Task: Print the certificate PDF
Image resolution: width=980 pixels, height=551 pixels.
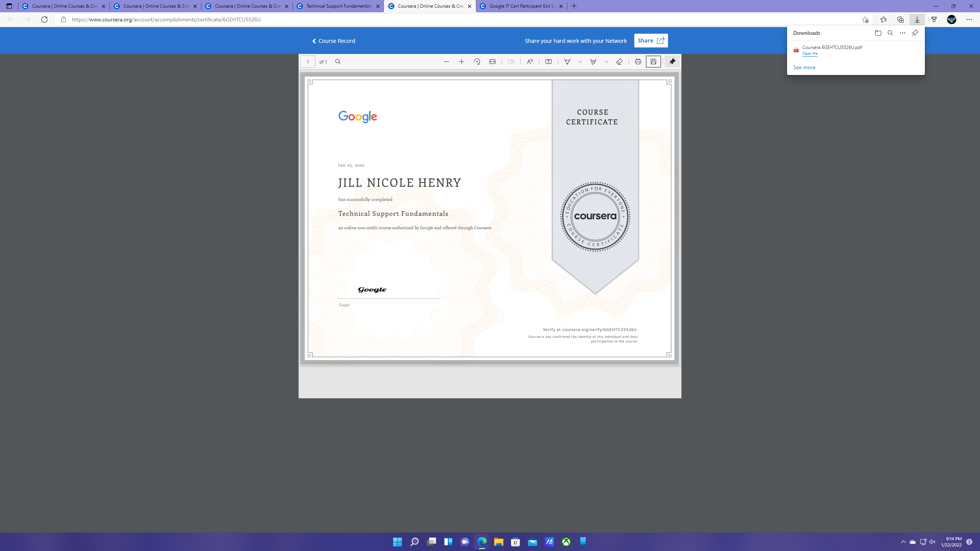Action: click(x=638, y=62)
